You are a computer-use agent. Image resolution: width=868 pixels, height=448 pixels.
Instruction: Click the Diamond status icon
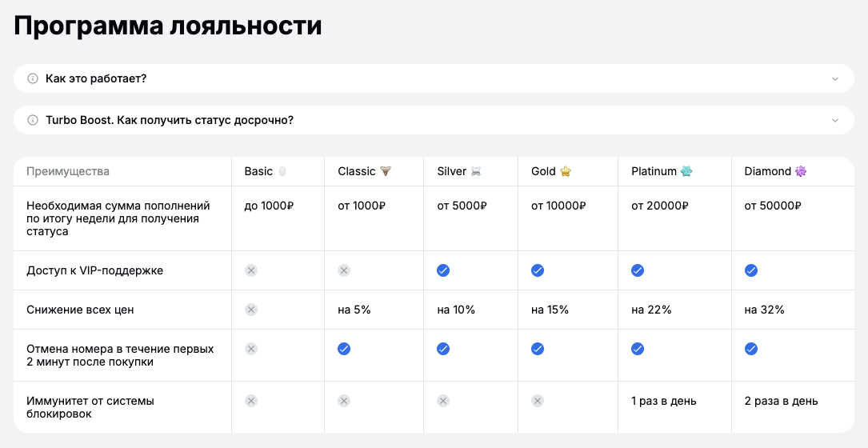pyautogui.click(x=801, y=171)
